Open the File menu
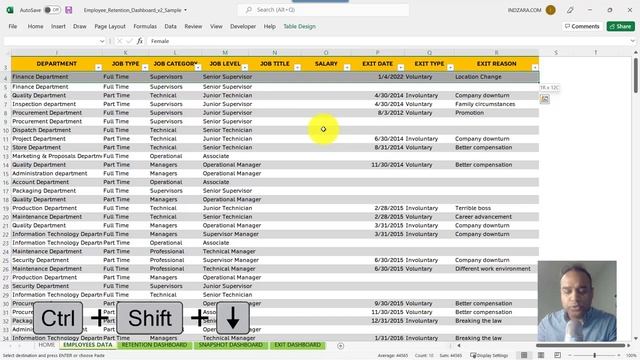The image size is (640, 360). click(x=13, y=26)
